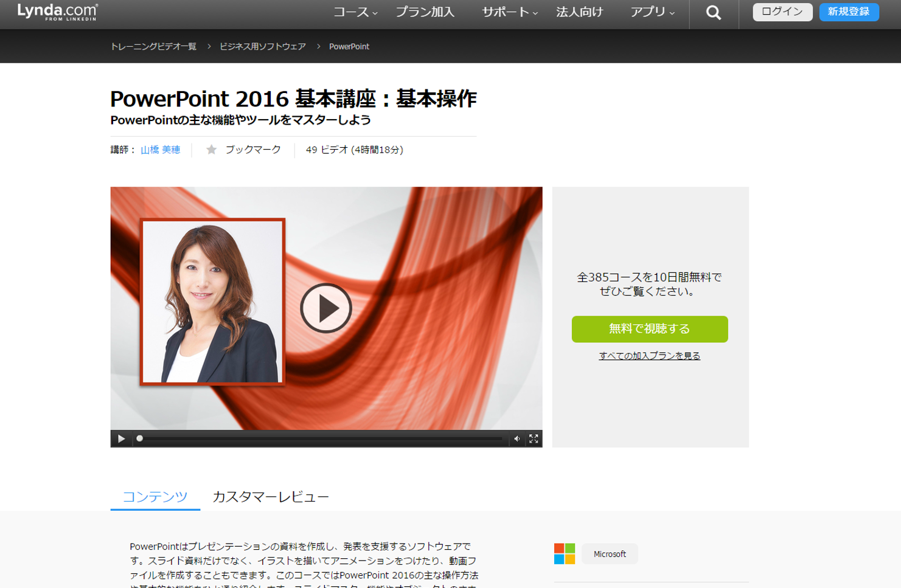Enter fullscreen using the expand icon
The image size is (901, 588).
pyautogui.click(x=534, y=439)
